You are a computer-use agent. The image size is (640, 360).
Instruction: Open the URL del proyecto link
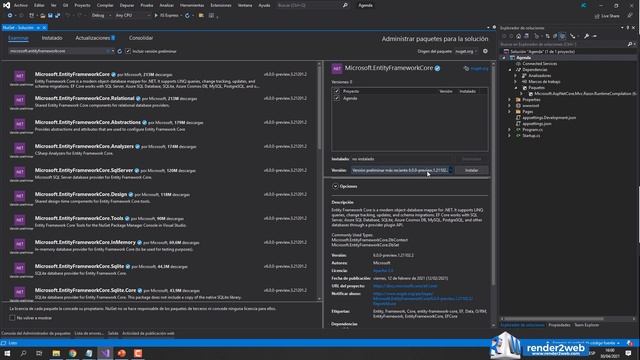click(405, 286)
